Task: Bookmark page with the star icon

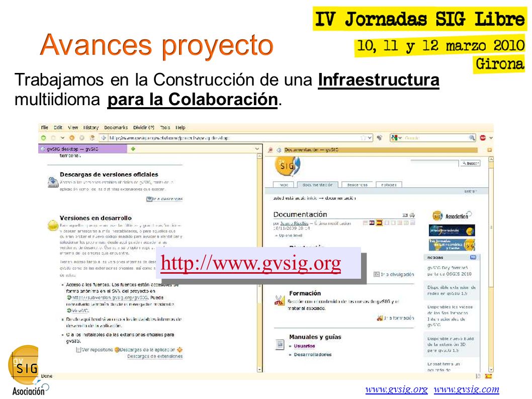Action: pyautogui.click(x=364, y=138)
